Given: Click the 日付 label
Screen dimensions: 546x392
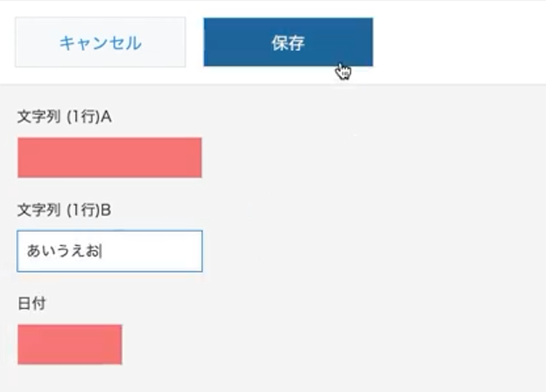Looking at the screenshot, I should (31, 304).
